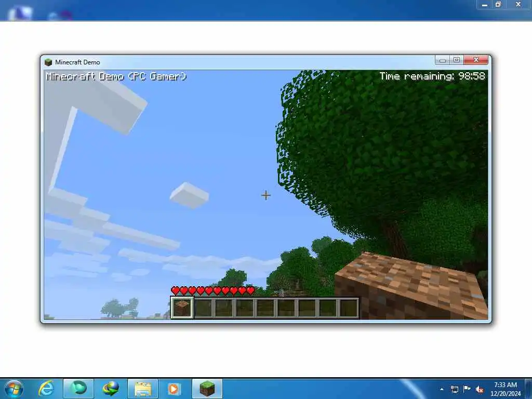The image size is (532, 399).
Task: Open the network status tray icon
Action: tap(454, 389)
